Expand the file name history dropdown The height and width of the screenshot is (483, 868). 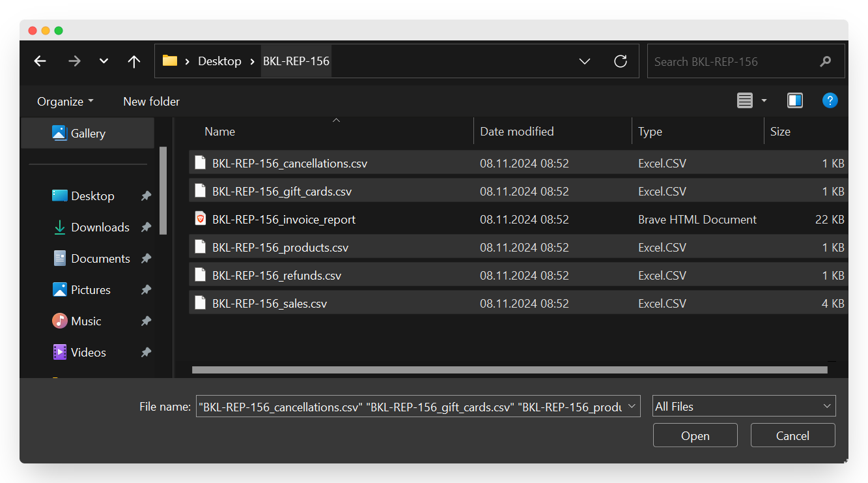630,405
